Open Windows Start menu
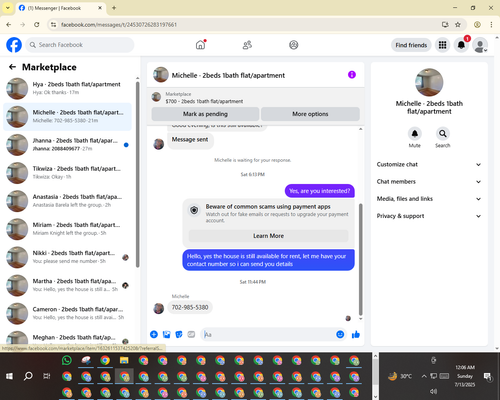Viewport: 500px width, 400px height. coord(9,376)
